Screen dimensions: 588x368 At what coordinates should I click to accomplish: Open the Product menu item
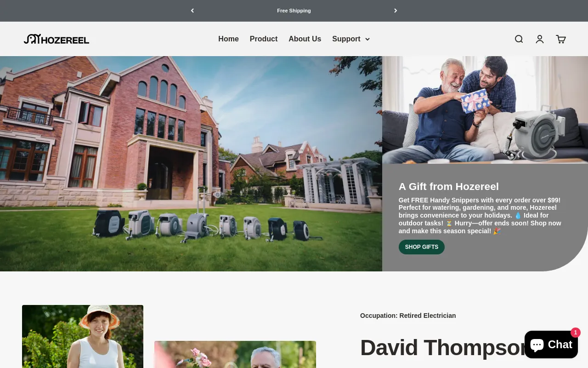pyautogui.click(x=263, y=39)
